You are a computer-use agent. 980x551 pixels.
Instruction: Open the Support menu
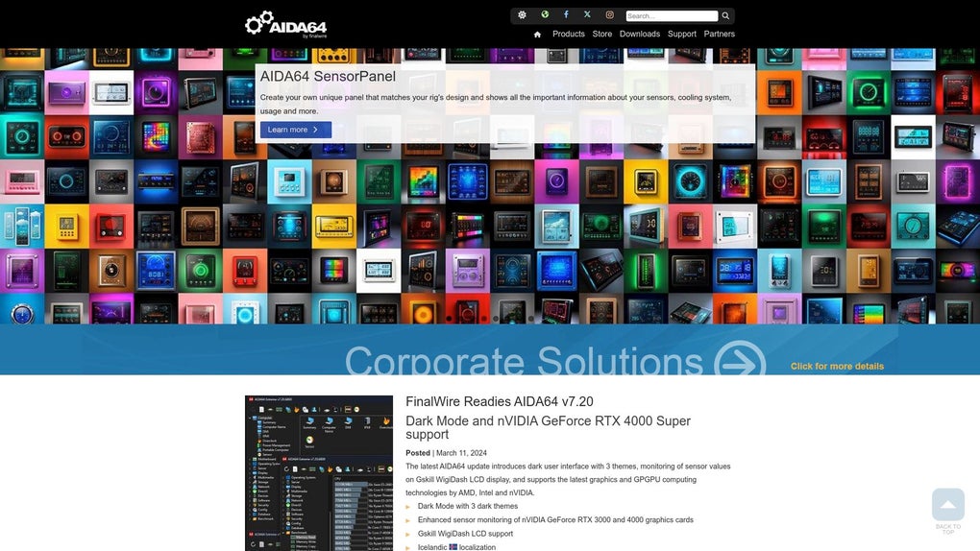pos(682,34)
